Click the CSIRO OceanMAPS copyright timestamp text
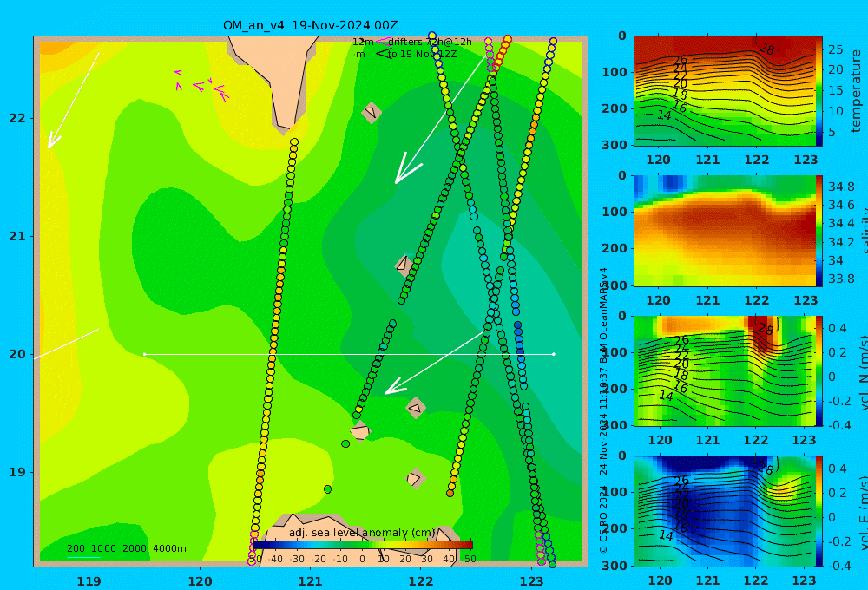 [603, 410]
